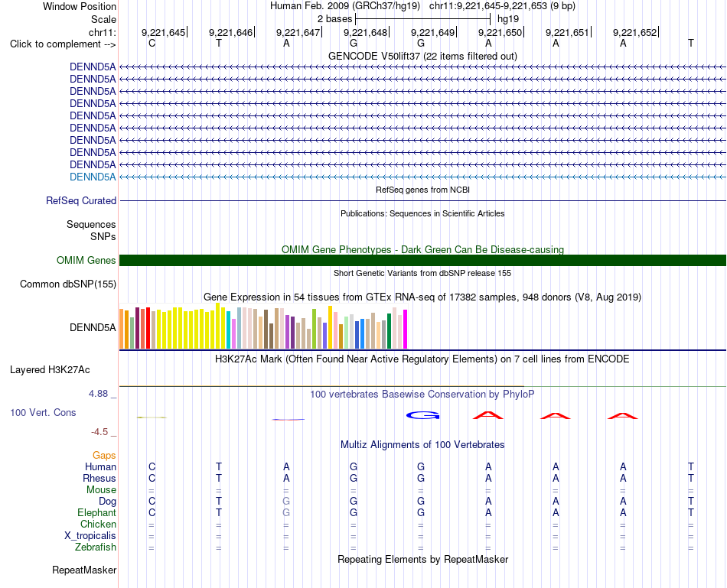The height and width of the screenshot is (588, 727).
Task: Click the '-4.5' PhyloP lower scale value
Action: [x=99, y=432]
